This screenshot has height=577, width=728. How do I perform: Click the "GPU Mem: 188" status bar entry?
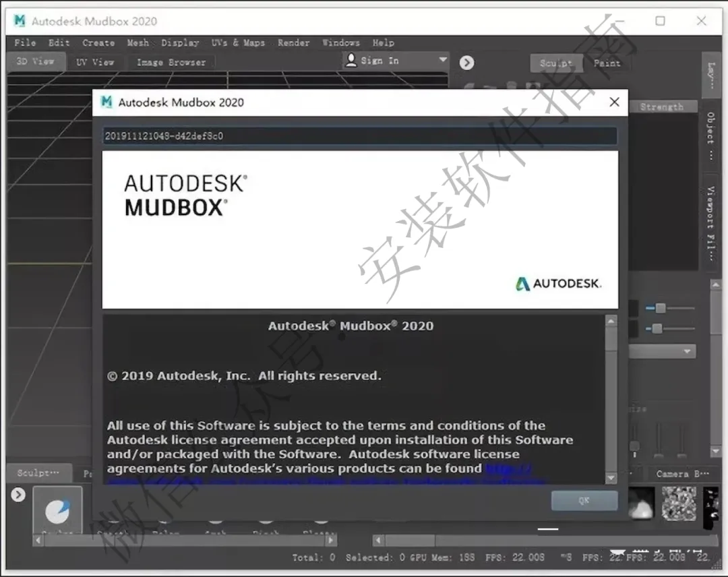(442, 557)
